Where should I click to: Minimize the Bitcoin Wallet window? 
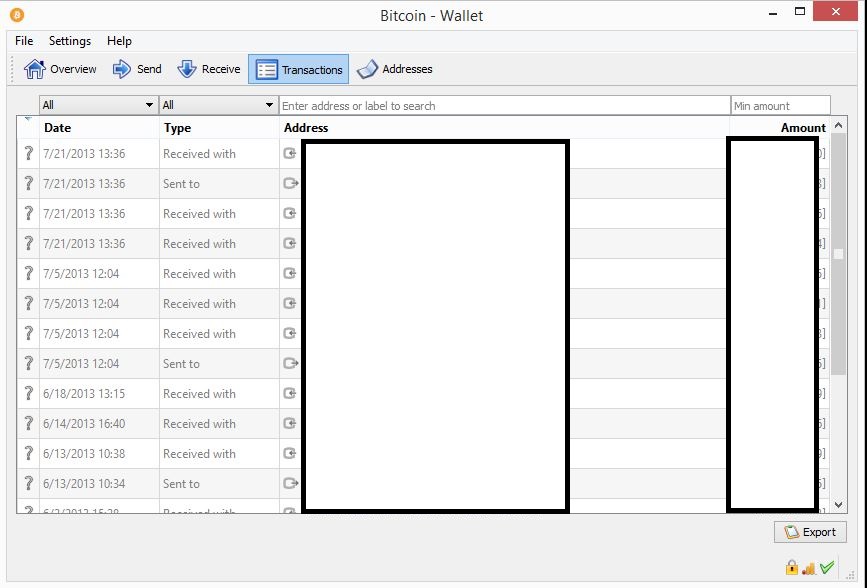click(773, 13)
